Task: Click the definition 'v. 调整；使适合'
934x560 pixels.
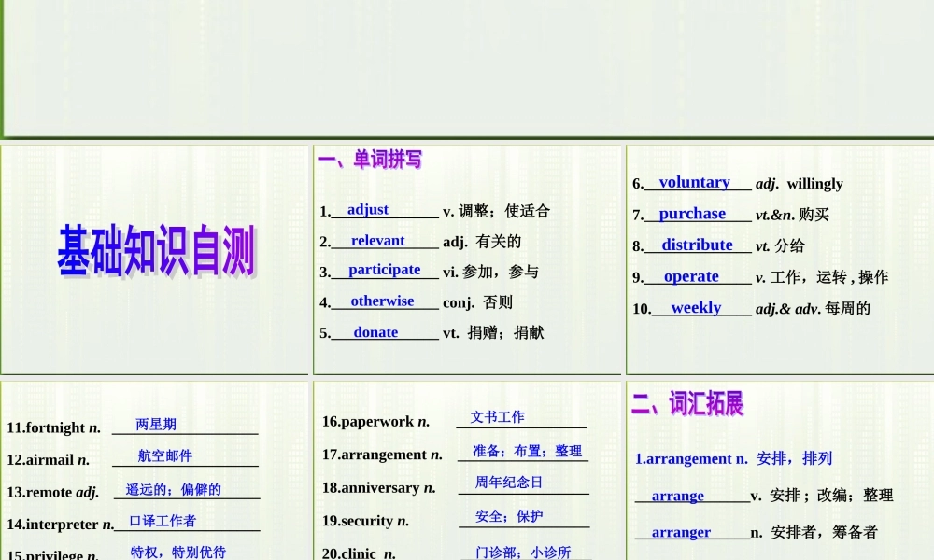Action: pos(496,211)
